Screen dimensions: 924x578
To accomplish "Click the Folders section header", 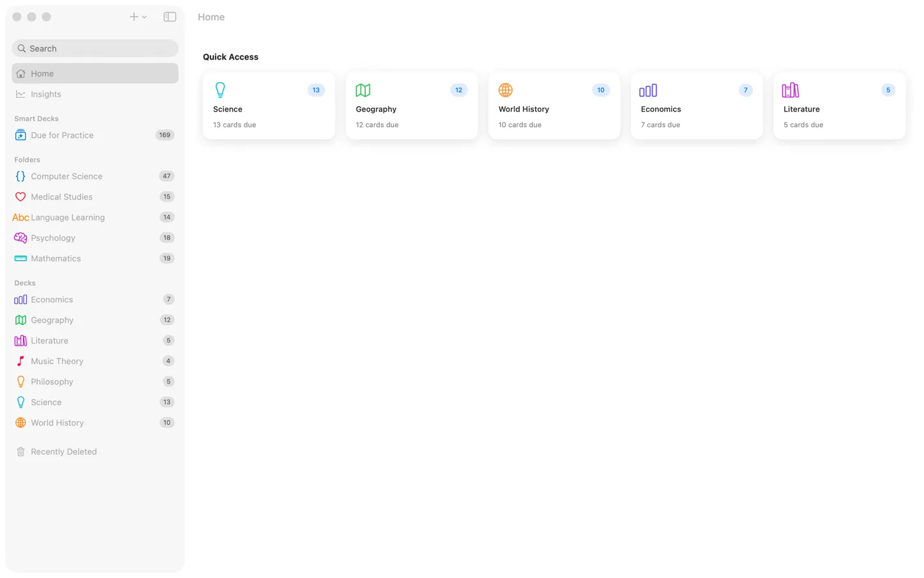I will (27, 159).
